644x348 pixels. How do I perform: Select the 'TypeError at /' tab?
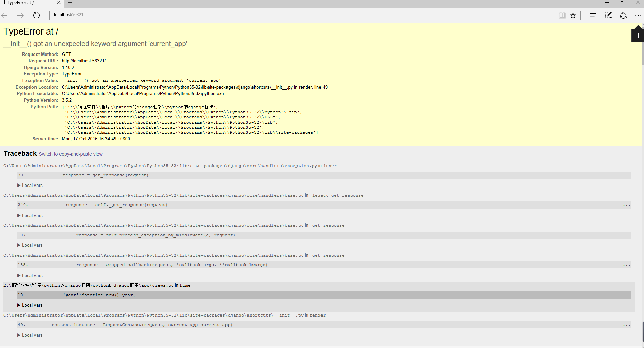point(31,3)
